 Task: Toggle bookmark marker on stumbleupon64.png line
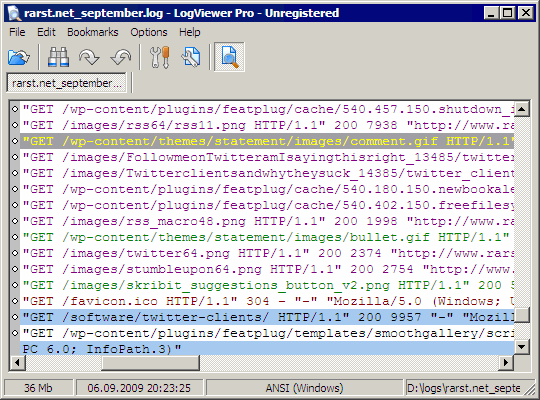pos(15,269)
